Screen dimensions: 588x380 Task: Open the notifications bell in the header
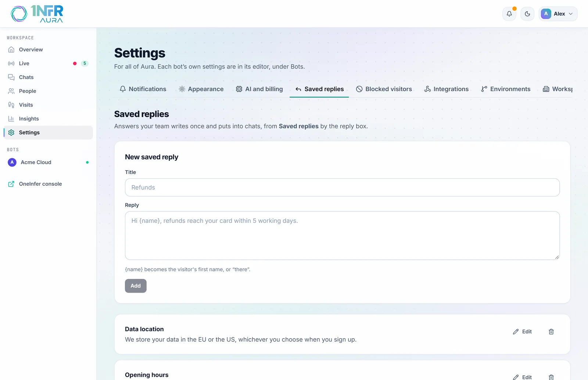(509, 14)
